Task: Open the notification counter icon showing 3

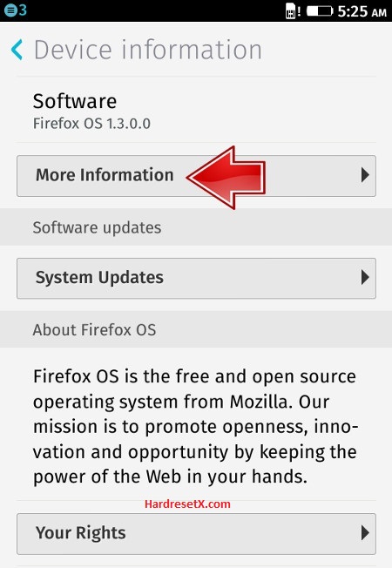Action: (x=15, y=10)
